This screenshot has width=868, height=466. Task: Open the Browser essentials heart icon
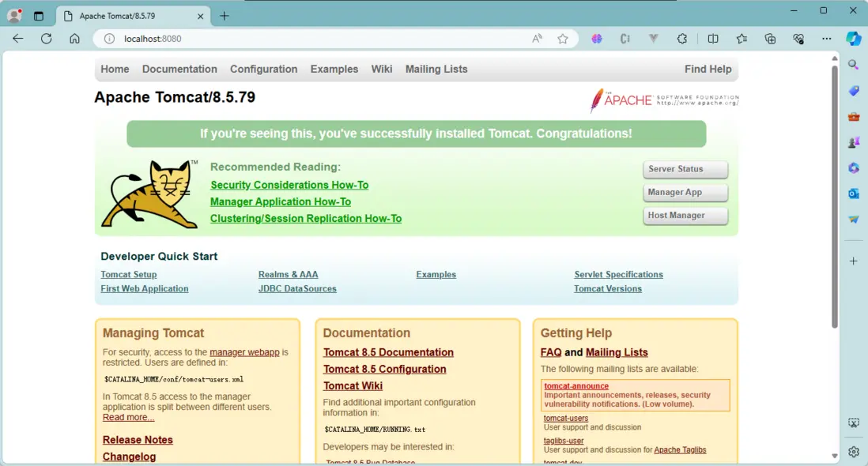[x=798, y=39]
